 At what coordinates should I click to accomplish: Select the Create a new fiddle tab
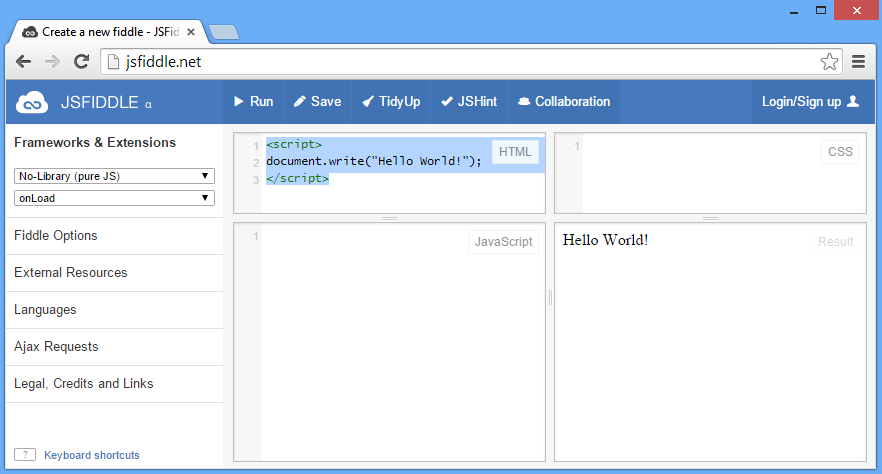[107, 32]
